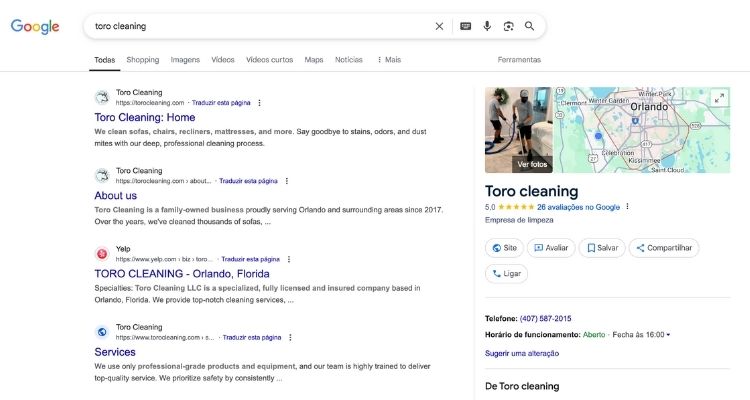The width and height of the screenshot is (750, 400).
Task: Translate the About us page
Action: click(248, 181)
